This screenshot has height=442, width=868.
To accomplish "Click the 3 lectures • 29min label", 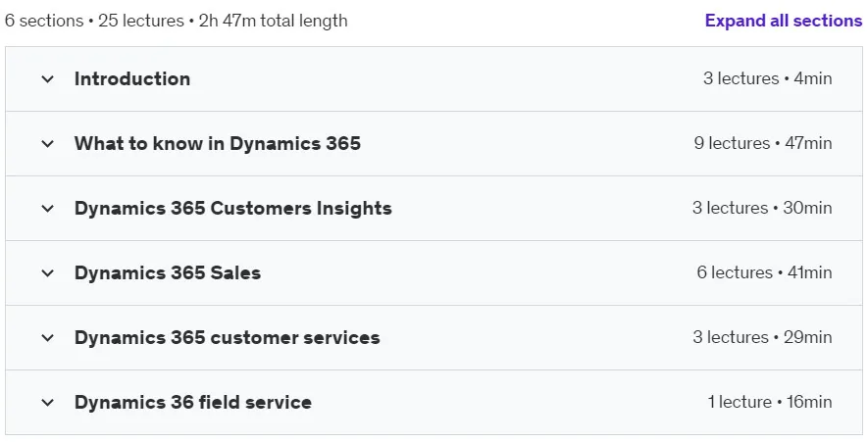I will [762, 337].
